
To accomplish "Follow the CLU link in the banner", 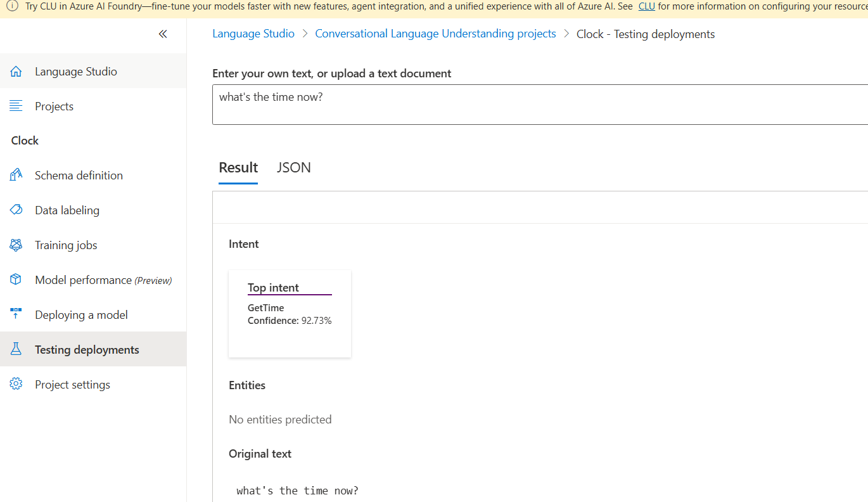I will [x=647, y=6].
